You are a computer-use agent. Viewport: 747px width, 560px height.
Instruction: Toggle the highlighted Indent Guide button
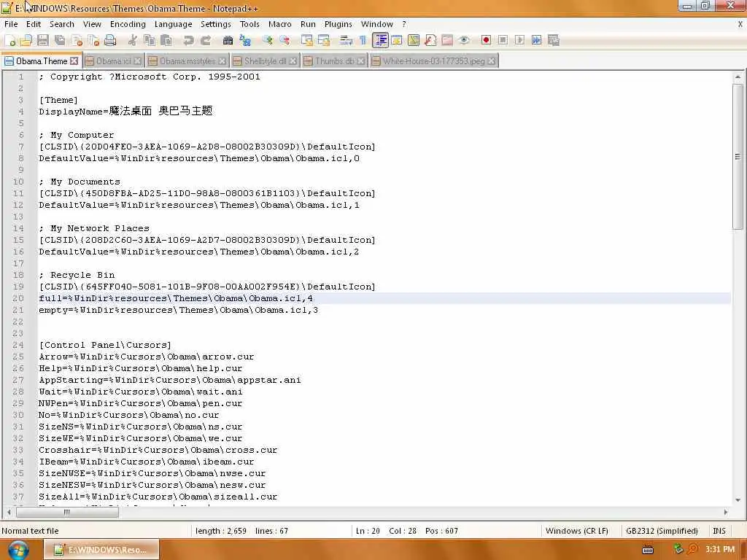(x=380, y=41)
